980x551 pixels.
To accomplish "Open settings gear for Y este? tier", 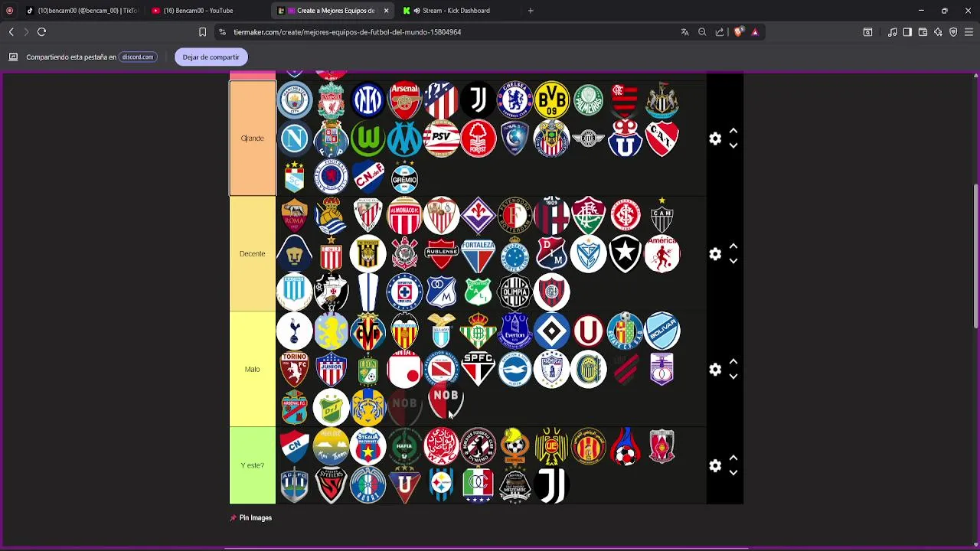I will (715, 466).
